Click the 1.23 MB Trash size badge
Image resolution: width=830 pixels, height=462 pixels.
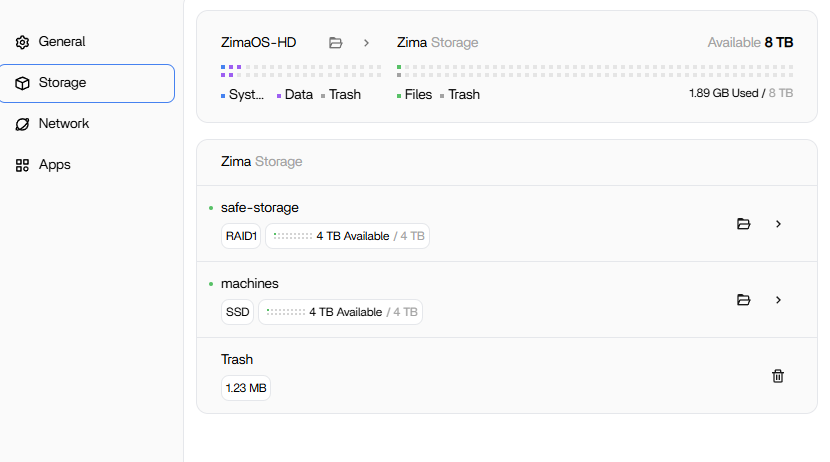(245, 388)
